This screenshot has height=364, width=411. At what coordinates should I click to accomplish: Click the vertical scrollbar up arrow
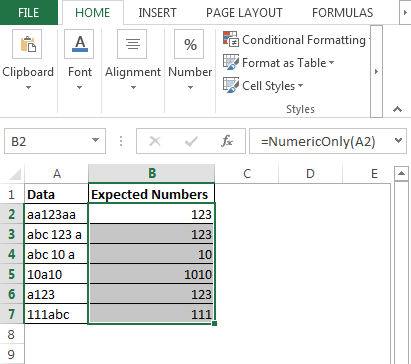pyautogui.click(x=401, y=174)
